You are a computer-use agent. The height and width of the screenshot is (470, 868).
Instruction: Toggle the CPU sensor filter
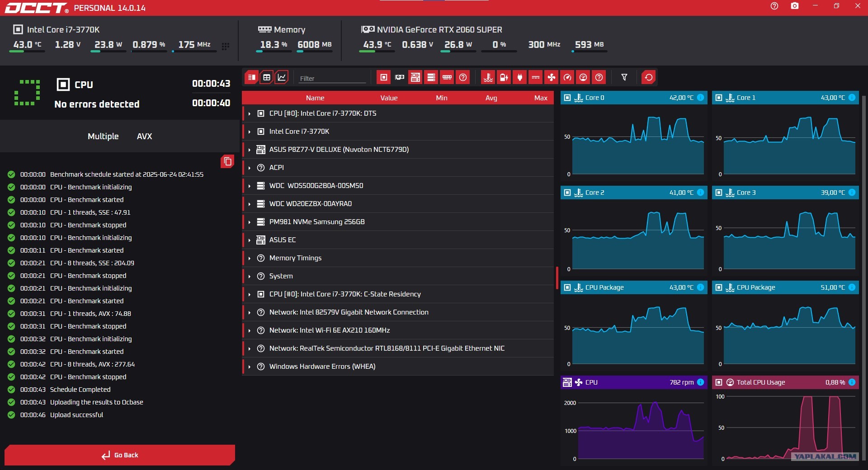tap(384, 77)
